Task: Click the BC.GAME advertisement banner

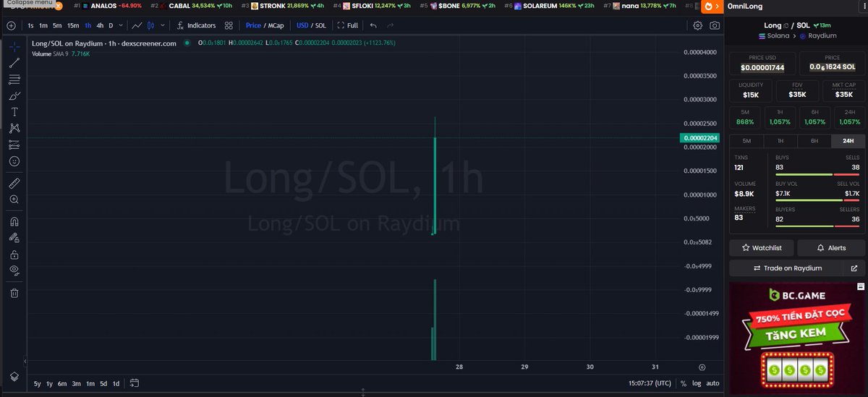Action: [796, 338]
